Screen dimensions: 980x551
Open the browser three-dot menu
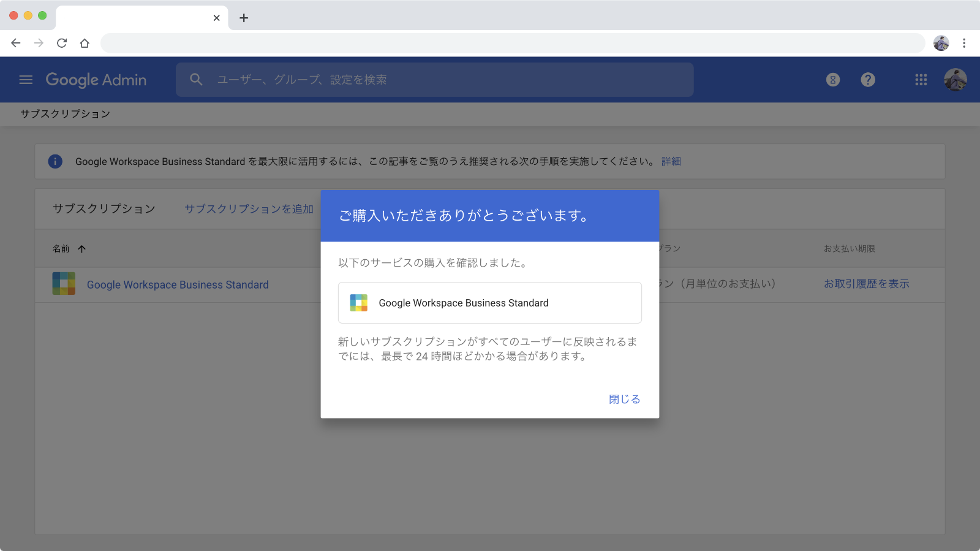964,43
